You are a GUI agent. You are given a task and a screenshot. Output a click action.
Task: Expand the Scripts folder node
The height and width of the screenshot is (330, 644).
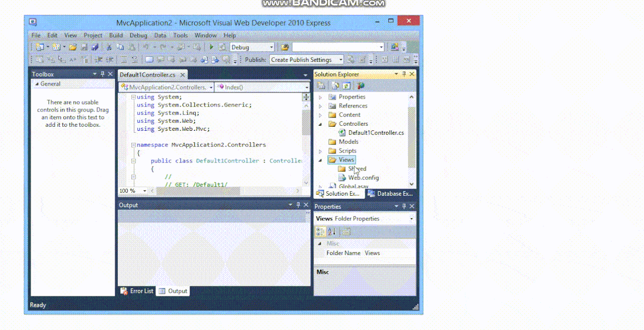pos(320,151)
